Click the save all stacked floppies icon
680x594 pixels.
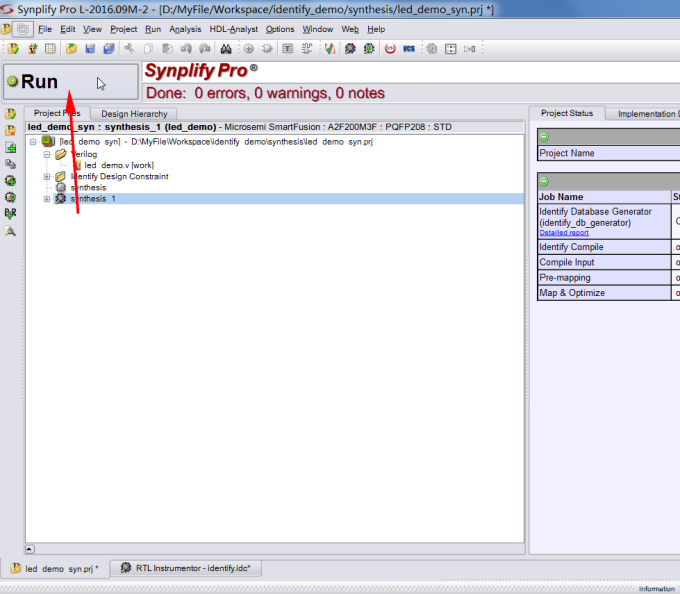[x=109, y=49]
